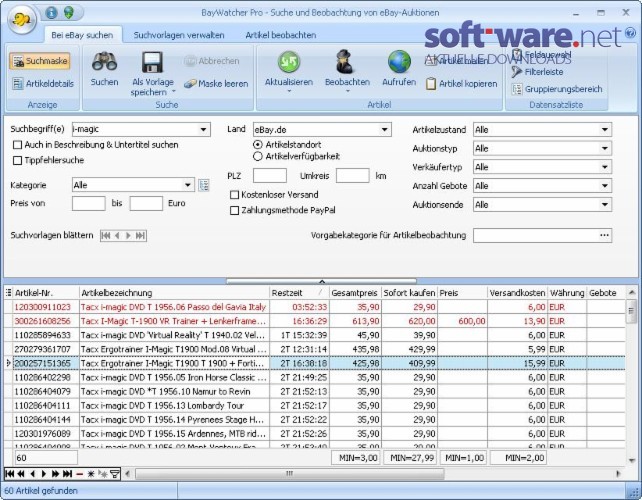The height and width of the screenshot is (500, 642).
Task: Open Auktionsende dropdown
Action: (605, 205)
